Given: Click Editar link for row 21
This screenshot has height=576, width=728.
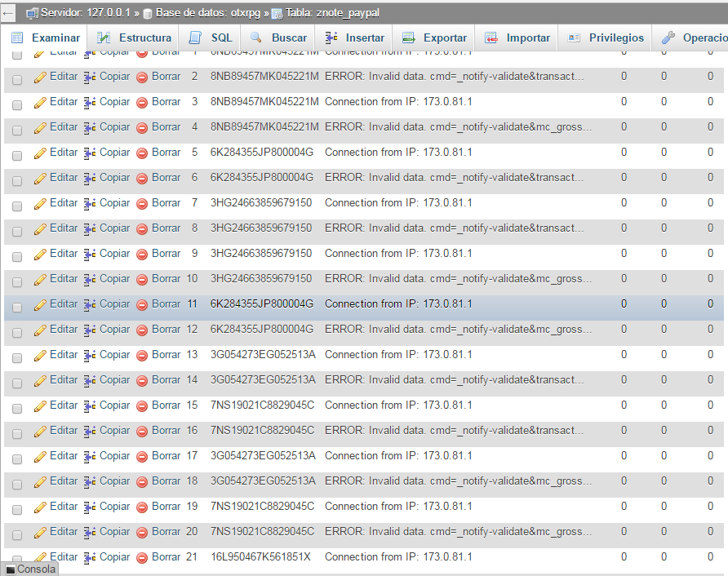Looking at the screenshot, I should point(64,557).
